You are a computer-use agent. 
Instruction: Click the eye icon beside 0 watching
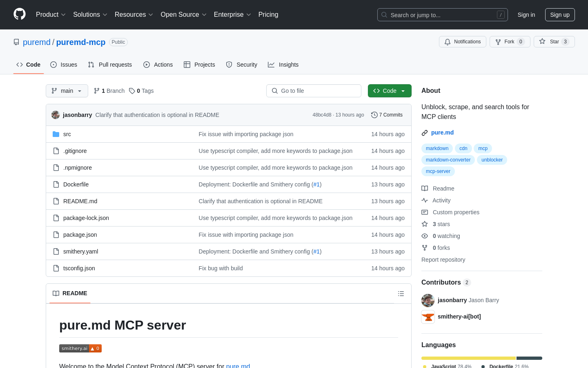point(425,236)
